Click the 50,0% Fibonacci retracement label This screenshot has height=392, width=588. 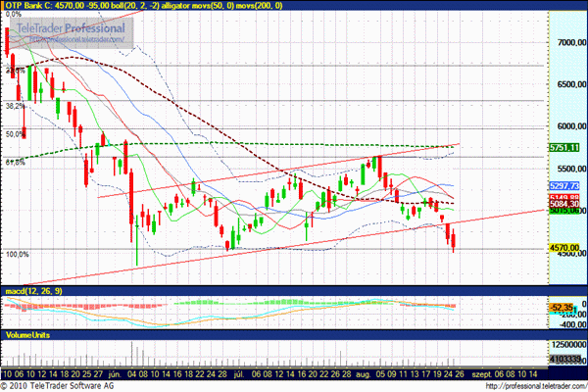(x=15, y=134)
